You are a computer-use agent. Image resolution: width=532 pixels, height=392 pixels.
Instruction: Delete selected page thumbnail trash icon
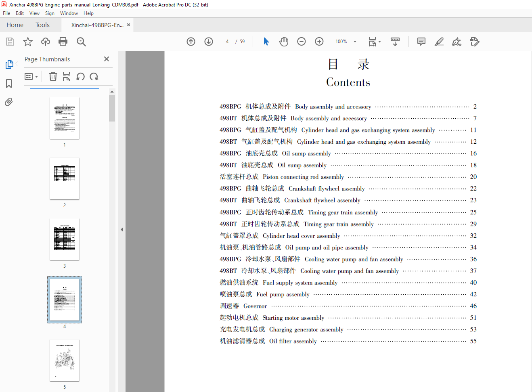coord(53,76)
